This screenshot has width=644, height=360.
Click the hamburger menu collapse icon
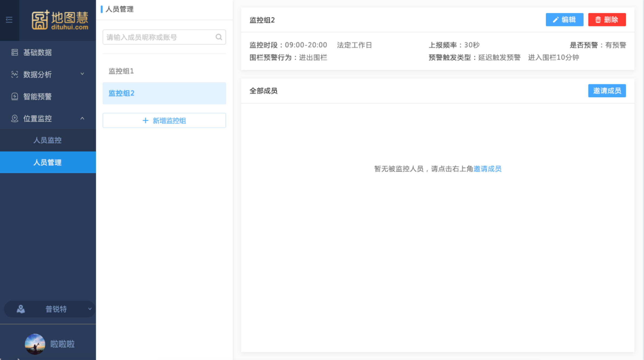point(9,20)
